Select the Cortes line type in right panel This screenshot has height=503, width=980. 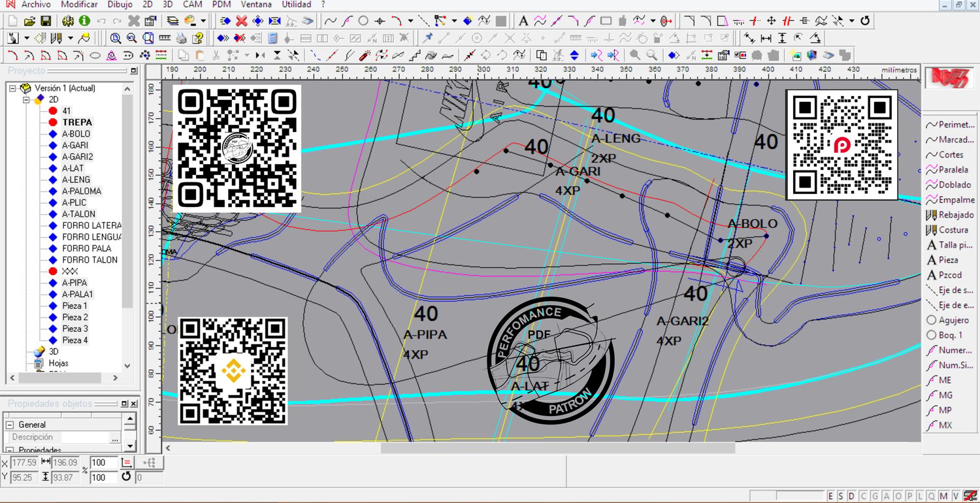click(945, 155)
